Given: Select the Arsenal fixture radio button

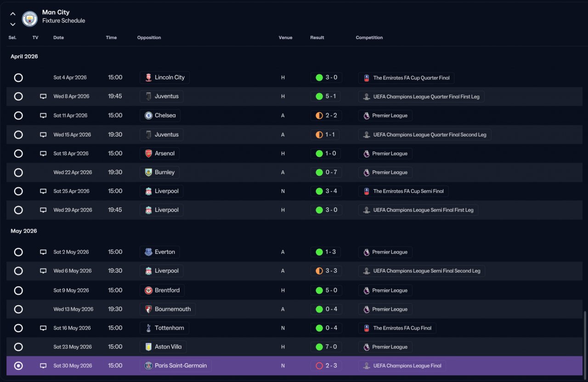Looking at the screenshot, I should click(x=18, y=154).
